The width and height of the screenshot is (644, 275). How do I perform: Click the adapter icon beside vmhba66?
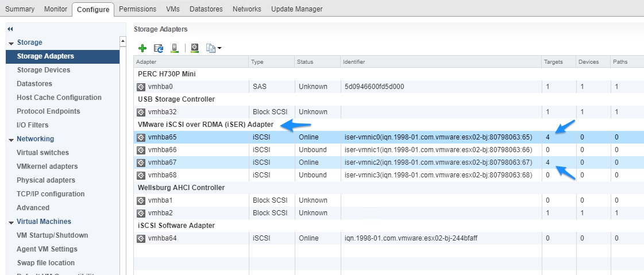141,150
